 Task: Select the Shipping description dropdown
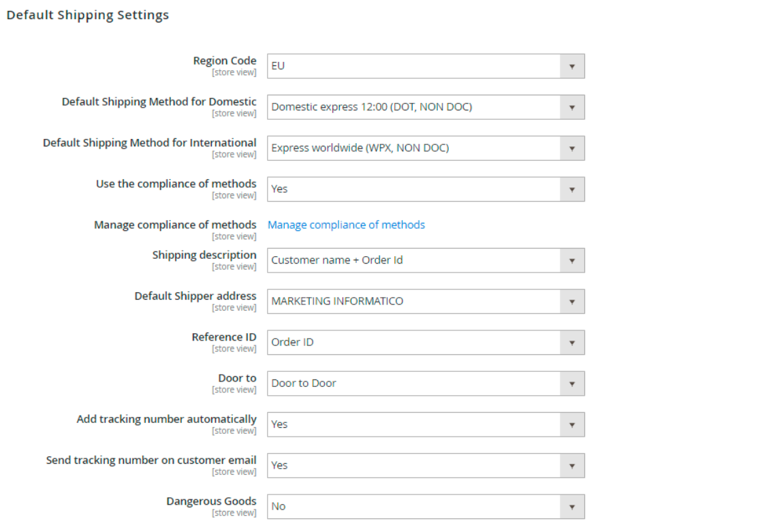coord(426,260)
